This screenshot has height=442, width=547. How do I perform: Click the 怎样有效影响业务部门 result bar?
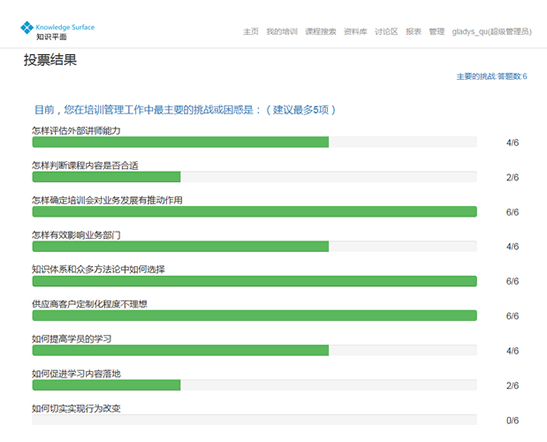(x=255, y=246)
